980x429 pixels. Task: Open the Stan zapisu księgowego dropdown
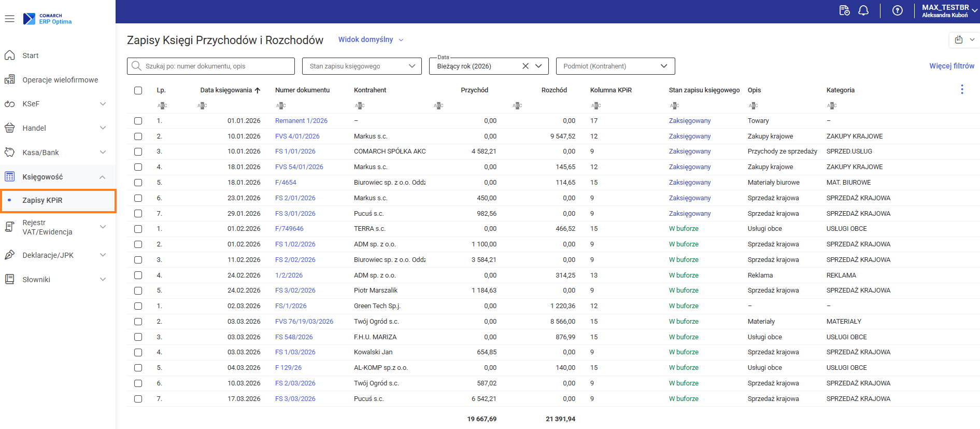(362, 66)
